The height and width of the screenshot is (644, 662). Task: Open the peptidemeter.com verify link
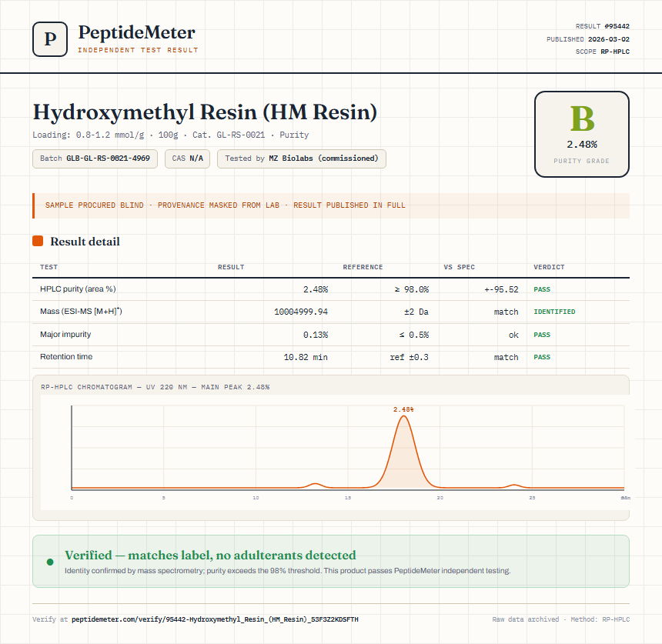(215, 619)
